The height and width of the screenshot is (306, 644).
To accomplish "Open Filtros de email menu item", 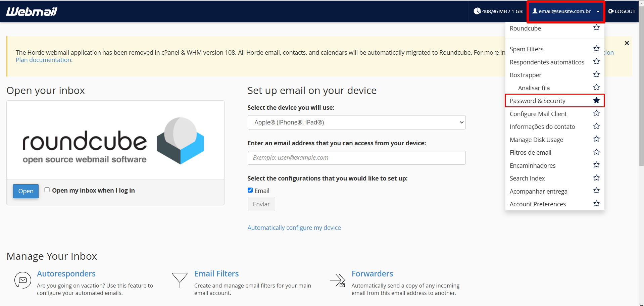I will (530, 153).
